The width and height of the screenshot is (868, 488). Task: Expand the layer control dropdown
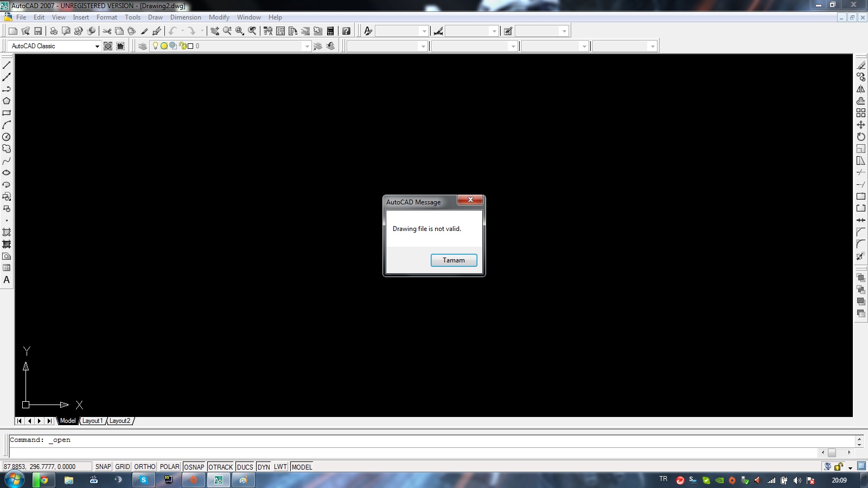[307, 46]
